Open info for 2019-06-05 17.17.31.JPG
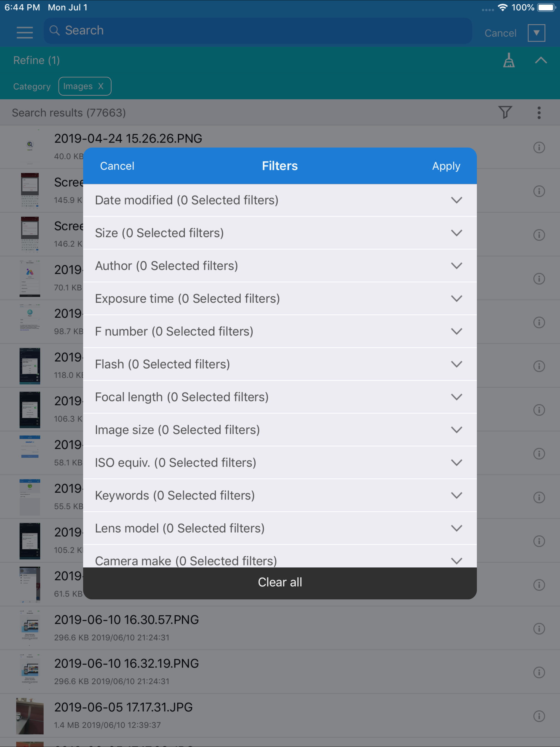This screenshot has height=747, width=560. tap(539, 716)
